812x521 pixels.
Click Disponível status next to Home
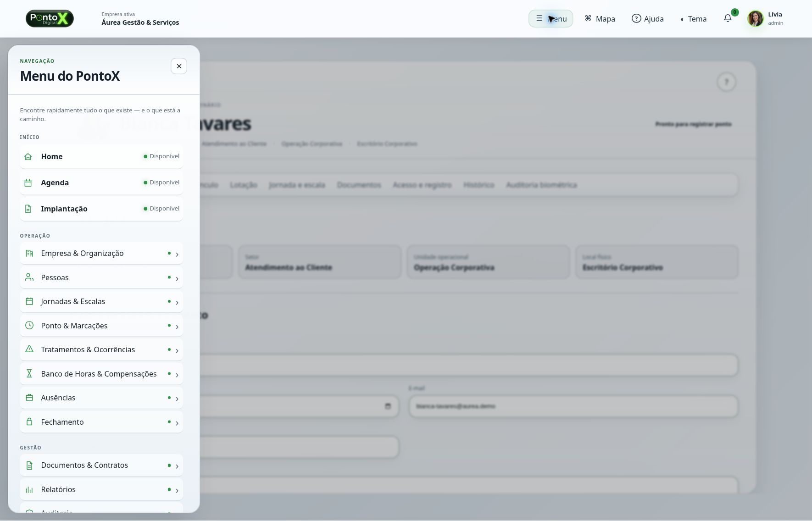click(161, 156)
